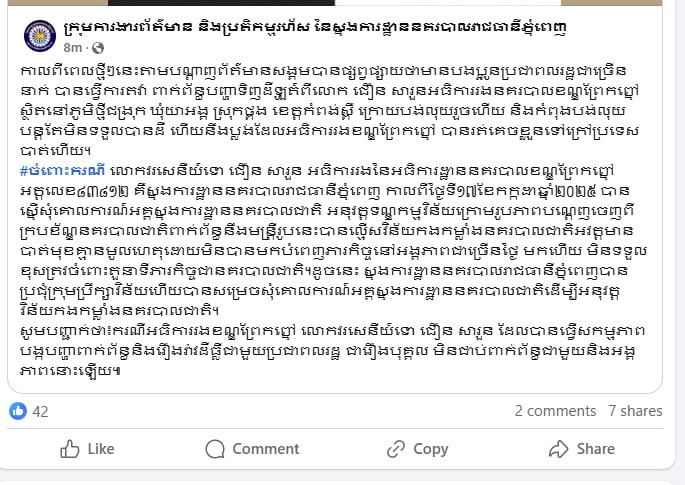The width and height of the screenshot is (685, 485).
Task: Select the Like label text
Action: click(x=101, y=449)
